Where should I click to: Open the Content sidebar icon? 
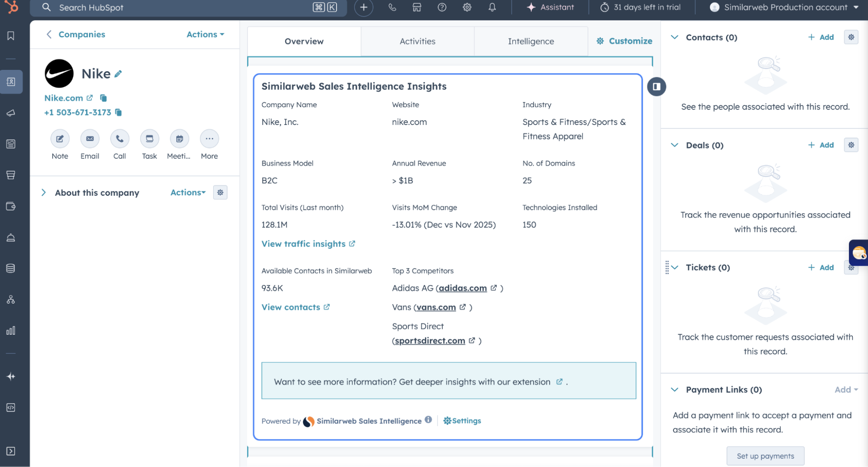coord(11,144)
